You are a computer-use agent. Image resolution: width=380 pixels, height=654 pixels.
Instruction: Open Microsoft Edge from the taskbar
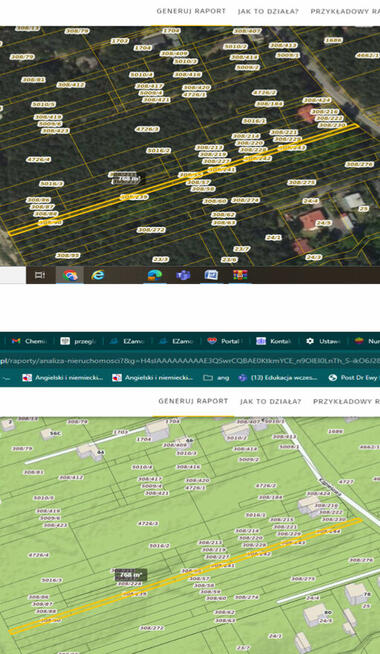[155, 275]
